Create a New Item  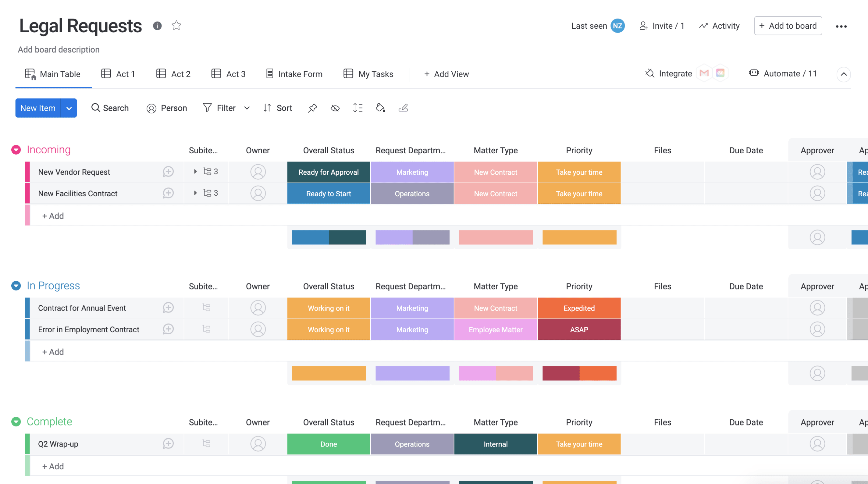coord(38,108)
